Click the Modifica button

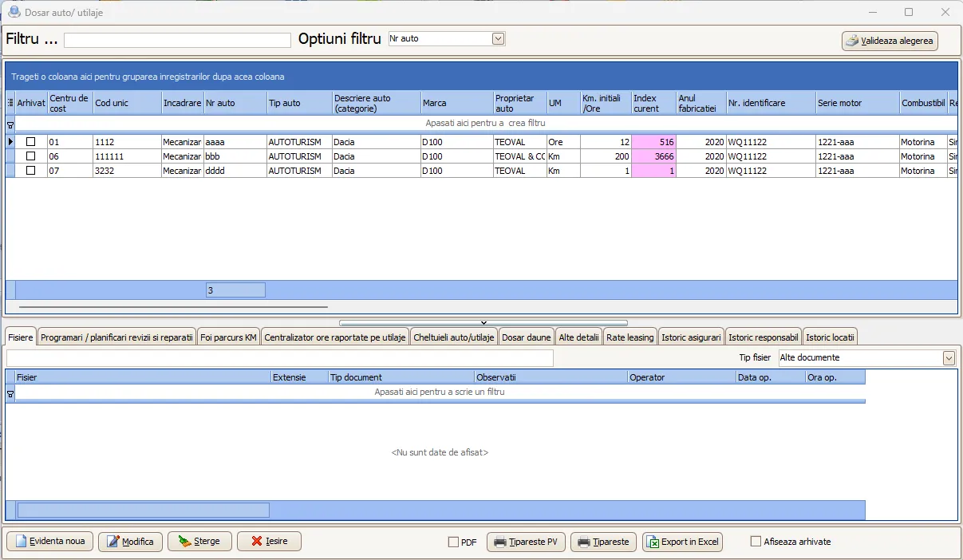click(131, 542)
